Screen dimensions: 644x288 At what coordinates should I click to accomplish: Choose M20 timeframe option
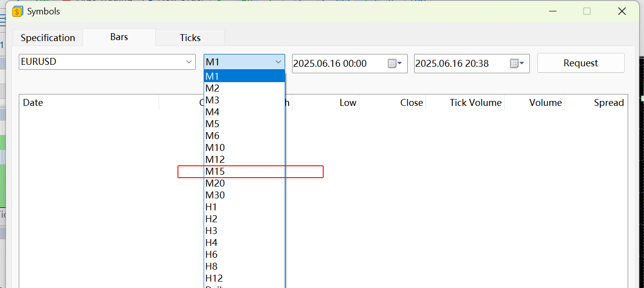[245, 183]
